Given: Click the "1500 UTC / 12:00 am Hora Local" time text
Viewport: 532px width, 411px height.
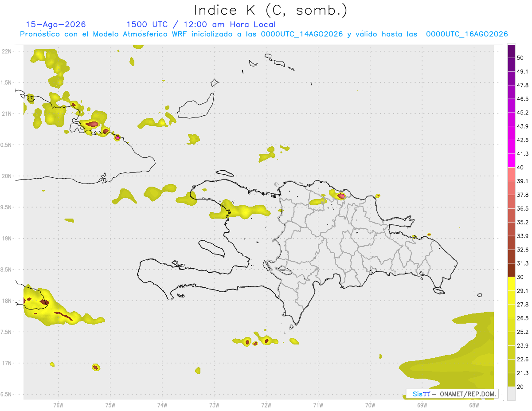Looking at the screenshot, I should point(201,24).
